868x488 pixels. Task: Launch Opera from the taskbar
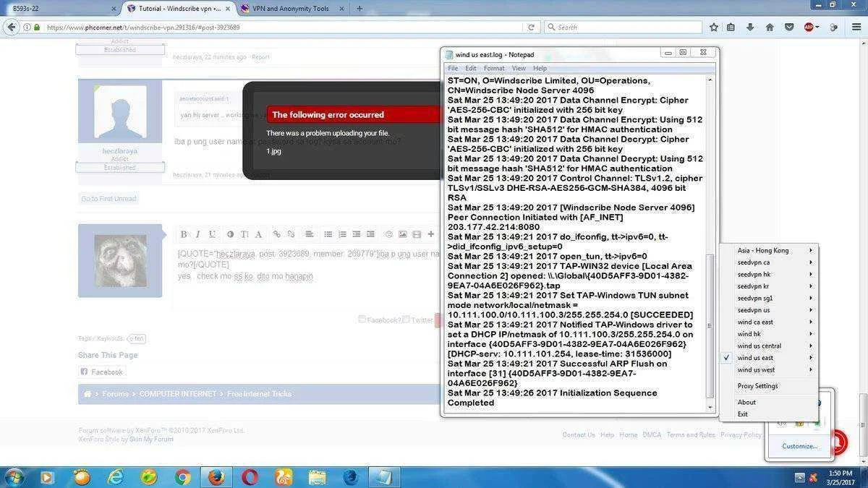(x=250, y=477)
